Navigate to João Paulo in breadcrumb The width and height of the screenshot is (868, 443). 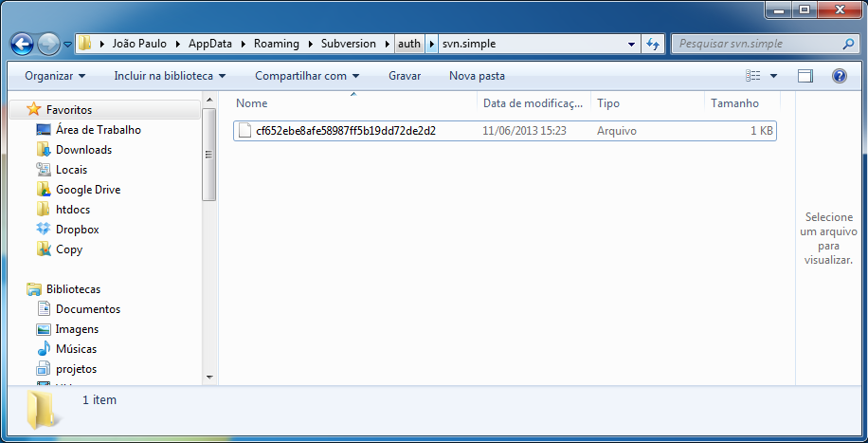coord(139,44)
